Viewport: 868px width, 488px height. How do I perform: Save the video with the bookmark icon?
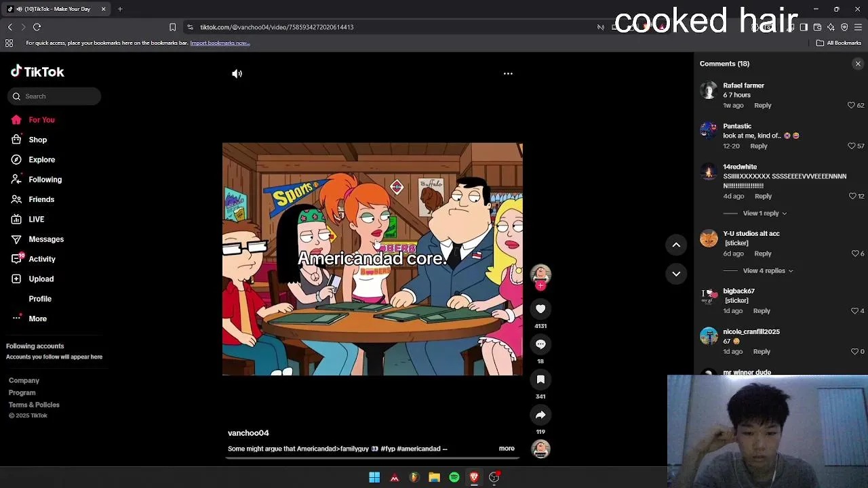pos(540,380)
